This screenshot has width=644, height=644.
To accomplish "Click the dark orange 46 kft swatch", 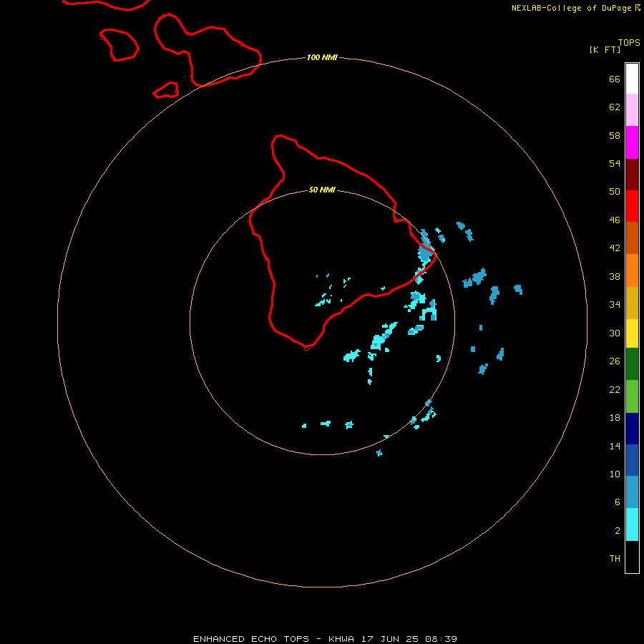I will (x=632, y=238).
